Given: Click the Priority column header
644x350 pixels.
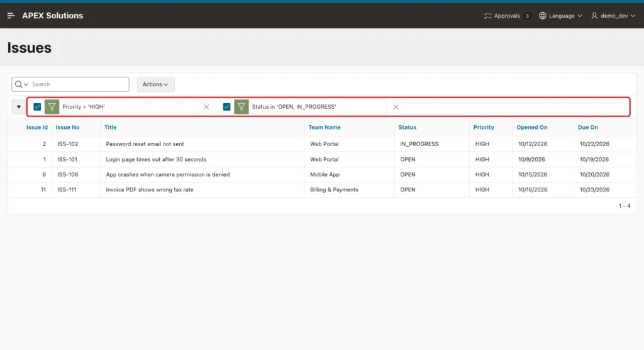Looking at the screenshot, I should [484, 128].
